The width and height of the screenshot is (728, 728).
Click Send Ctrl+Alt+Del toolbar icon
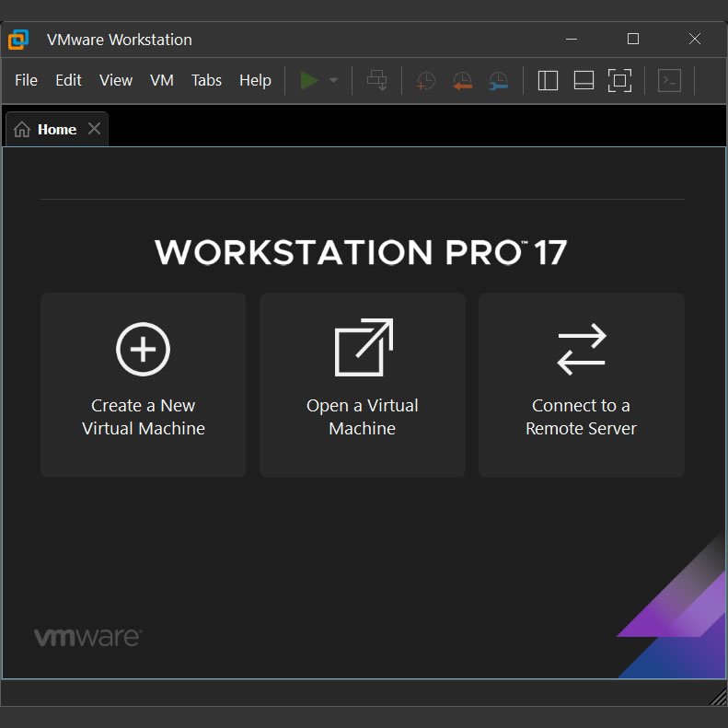pos(377,80)
